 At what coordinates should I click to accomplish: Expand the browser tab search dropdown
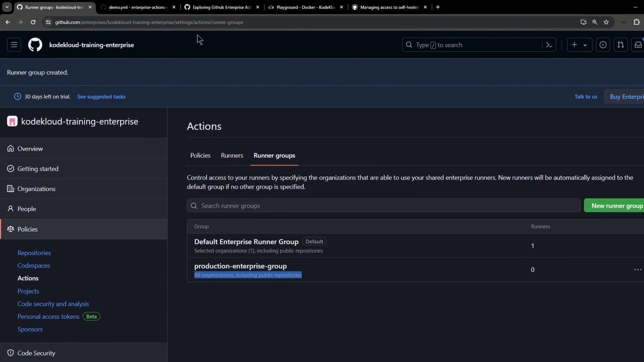tap(7, 7)
